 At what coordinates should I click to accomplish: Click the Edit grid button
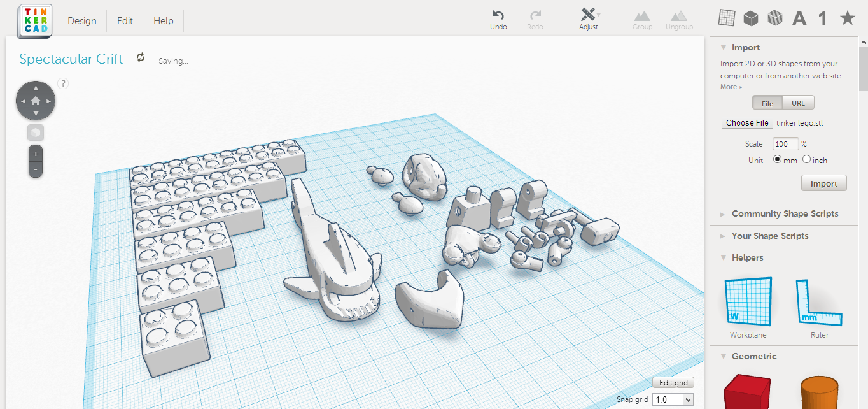tap(673, 382)
